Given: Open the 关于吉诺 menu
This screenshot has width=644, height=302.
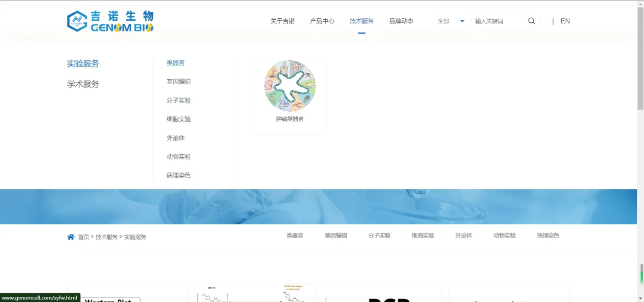Looking at the screenshot, I should tap(282, 21).
